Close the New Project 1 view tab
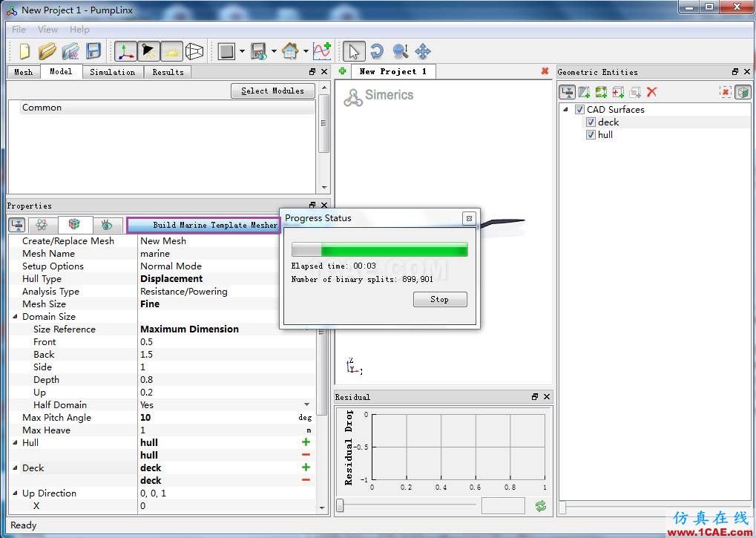 point(545,71)
